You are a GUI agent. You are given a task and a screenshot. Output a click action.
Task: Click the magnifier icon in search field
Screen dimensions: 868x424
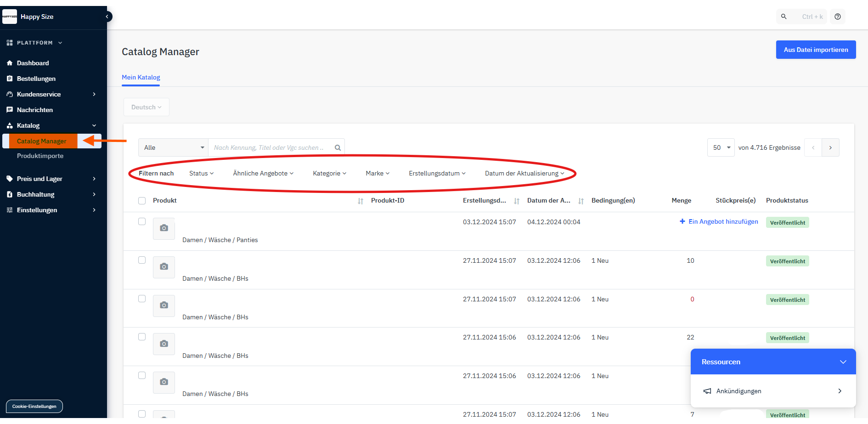338,147
